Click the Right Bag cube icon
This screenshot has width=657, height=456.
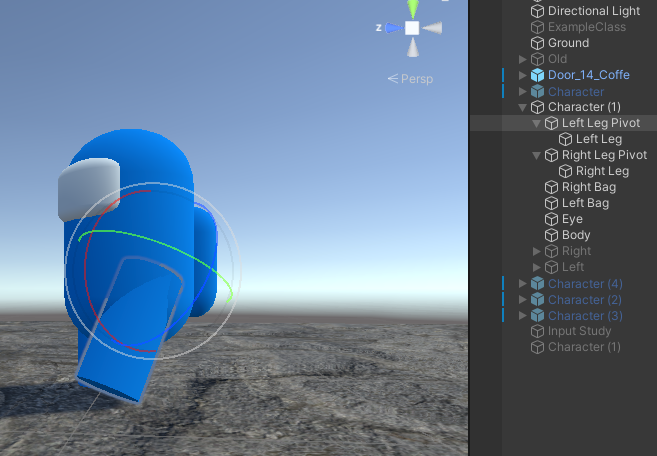pyautogui.click(x=551, y=187)
